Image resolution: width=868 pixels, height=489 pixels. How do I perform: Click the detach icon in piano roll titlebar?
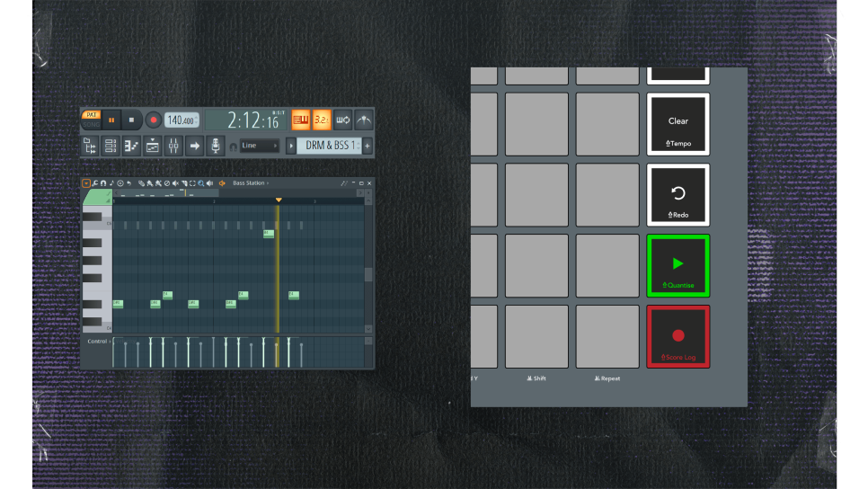coord(344,183)
